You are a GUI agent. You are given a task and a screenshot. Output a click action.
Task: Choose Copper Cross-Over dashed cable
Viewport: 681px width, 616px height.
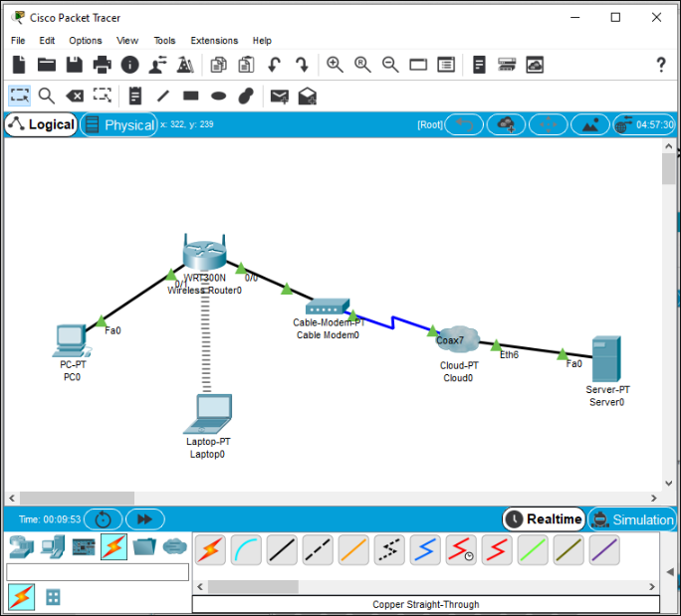(318, 550)
